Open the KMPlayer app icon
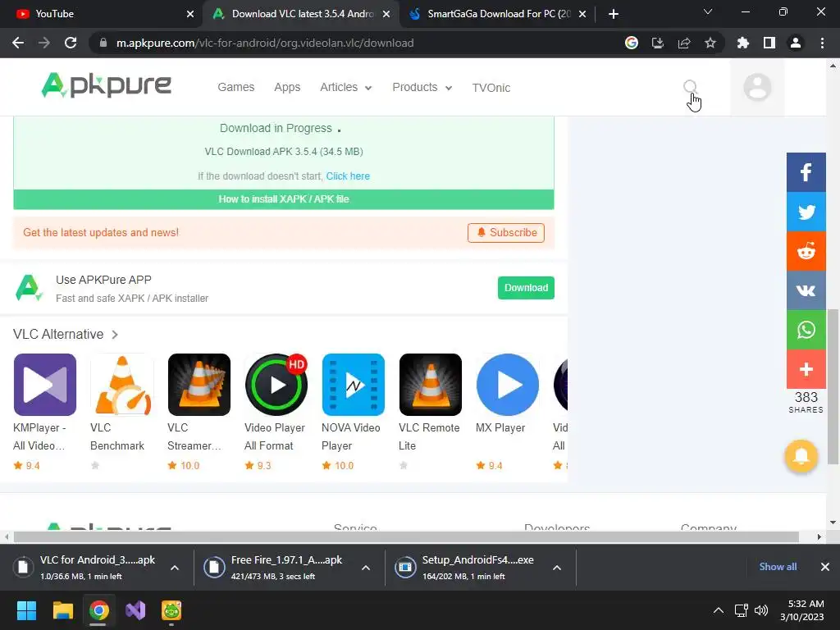This screenshot has height=630, width=840. pos(45,385)
